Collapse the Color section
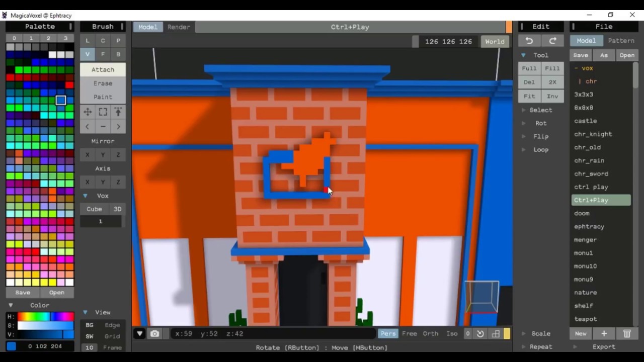This screenshot has width=644, height=362. (x=11, y=305)
